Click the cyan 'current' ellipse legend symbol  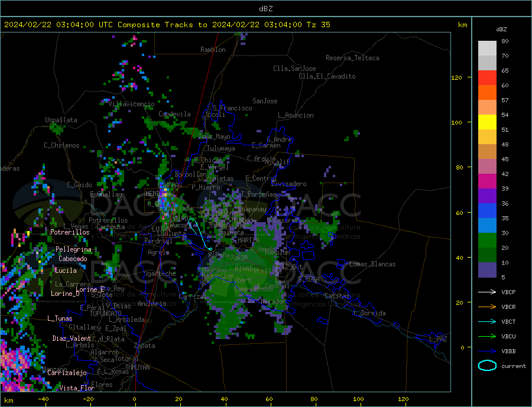(x=487, y=366)
